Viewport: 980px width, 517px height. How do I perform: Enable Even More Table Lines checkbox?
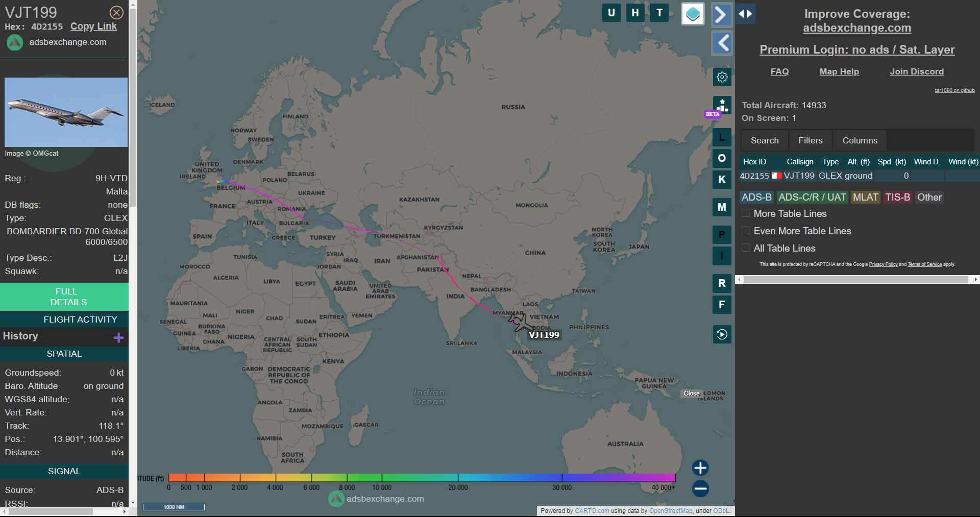click(746, 231)
